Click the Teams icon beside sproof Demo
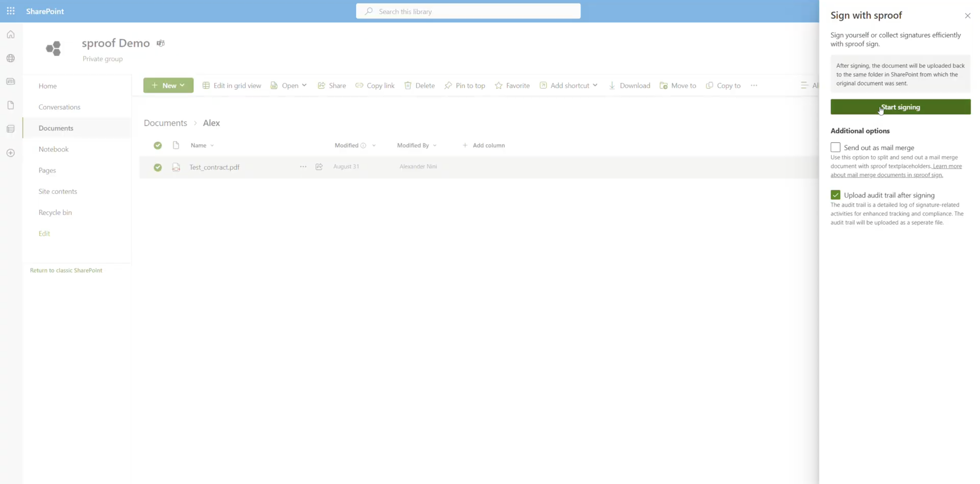980x484 pixels. (x=161, y=43)
